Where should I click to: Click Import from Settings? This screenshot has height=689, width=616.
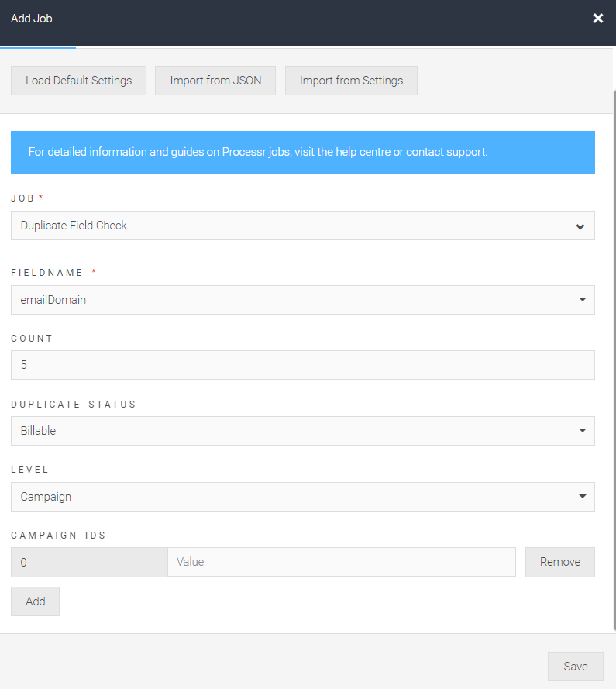click(x=351, y=80)
